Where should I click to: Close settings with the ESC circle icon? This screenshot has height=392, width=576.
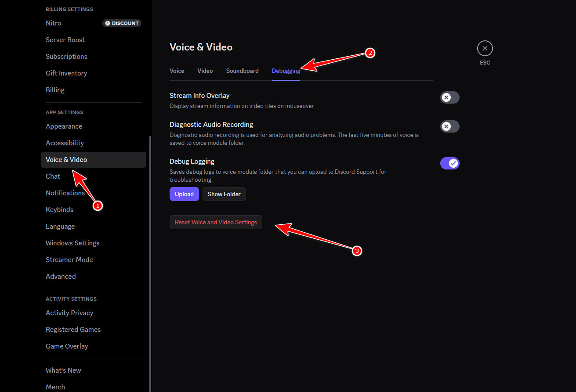[x=485, y=48]
